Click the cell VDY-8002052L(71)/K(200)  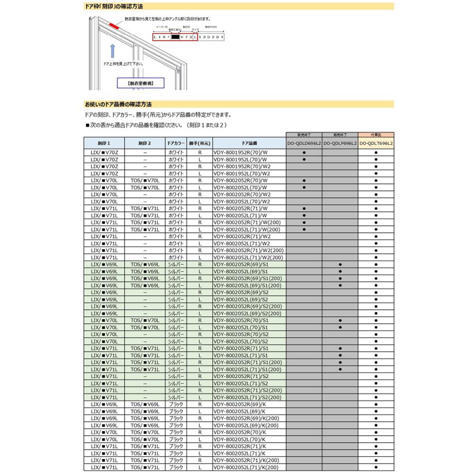tap(249, 467)
